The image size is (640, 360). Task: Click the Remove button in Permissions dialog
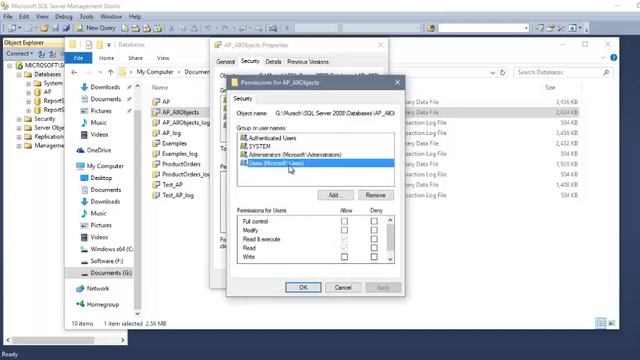point(376,195)
